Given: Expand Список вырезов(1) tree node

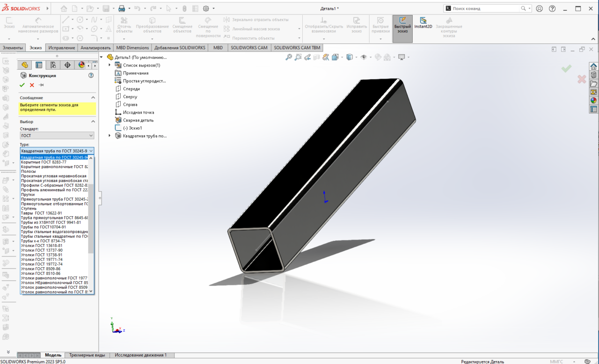Looking at the screenshot, I should tap(110, 65).
